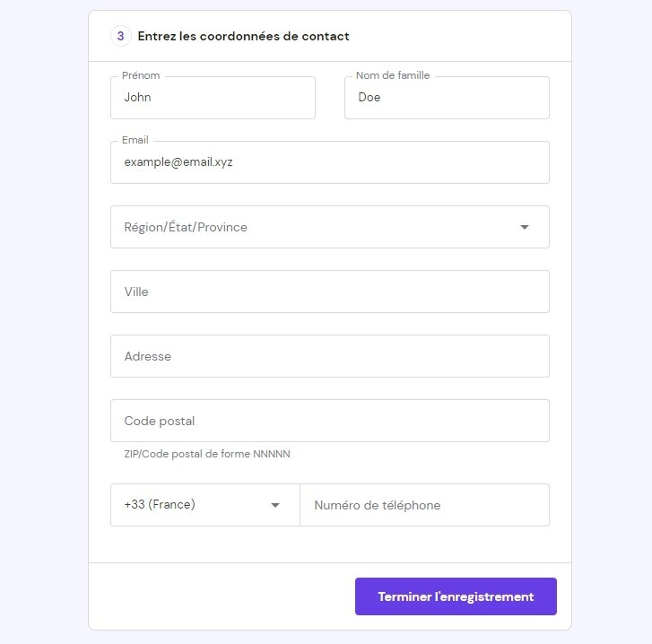Screen dimensions: 652x644
Task: Click into the Email input field
Action: point(329,162)
